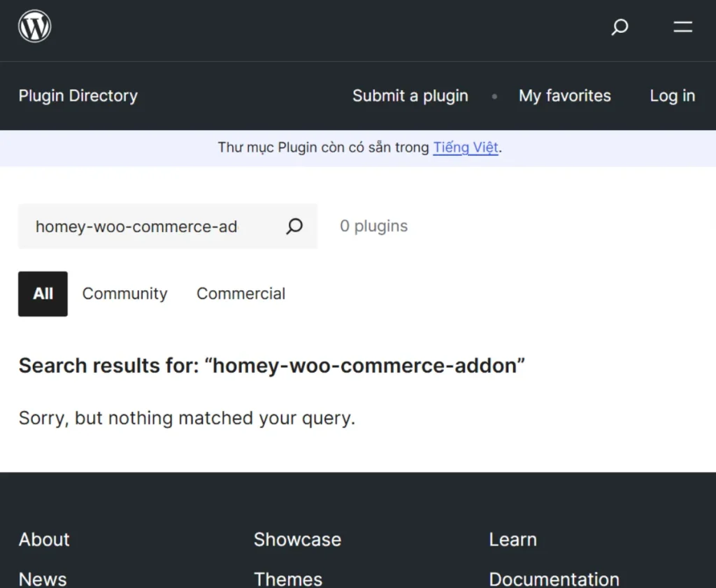
Task: Open Documentation in the footer
Action: [554, 579]
